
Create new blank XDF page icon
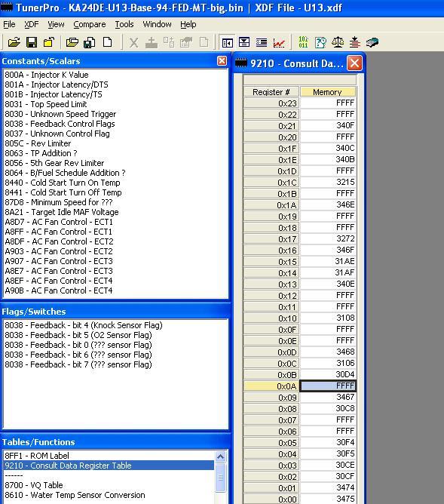(107, 42)
